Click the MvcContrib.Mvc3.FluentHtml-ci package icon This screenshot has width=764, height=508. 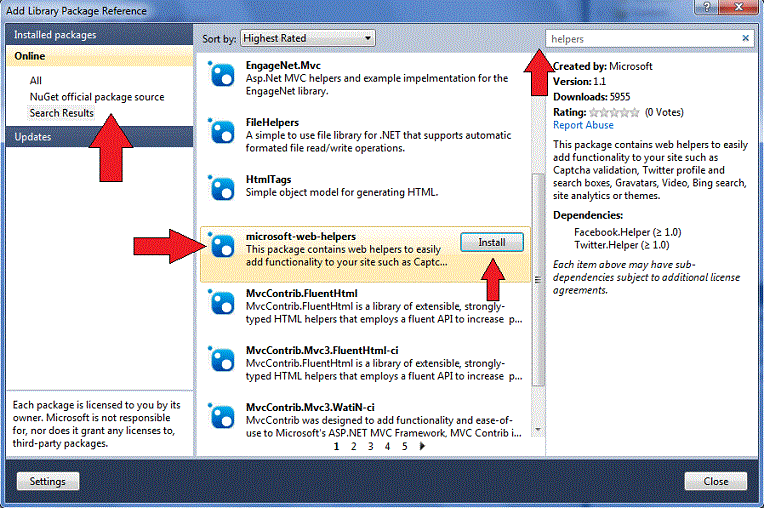click(x=222, y=360)
